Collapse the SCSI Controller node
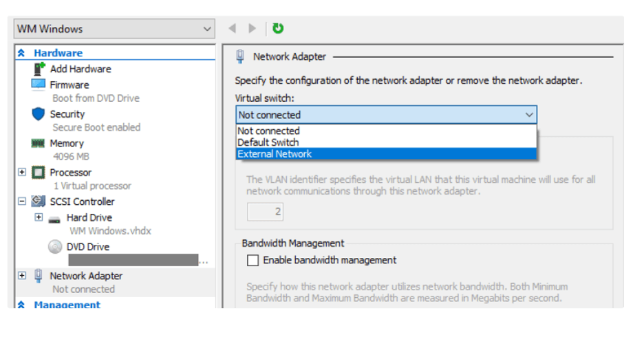 pyautogui.click(x=22, y=202)
